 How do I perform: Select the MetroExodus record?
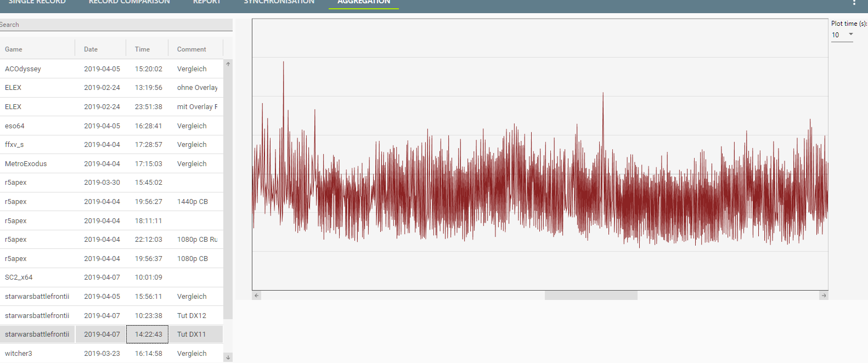(111, 164)
